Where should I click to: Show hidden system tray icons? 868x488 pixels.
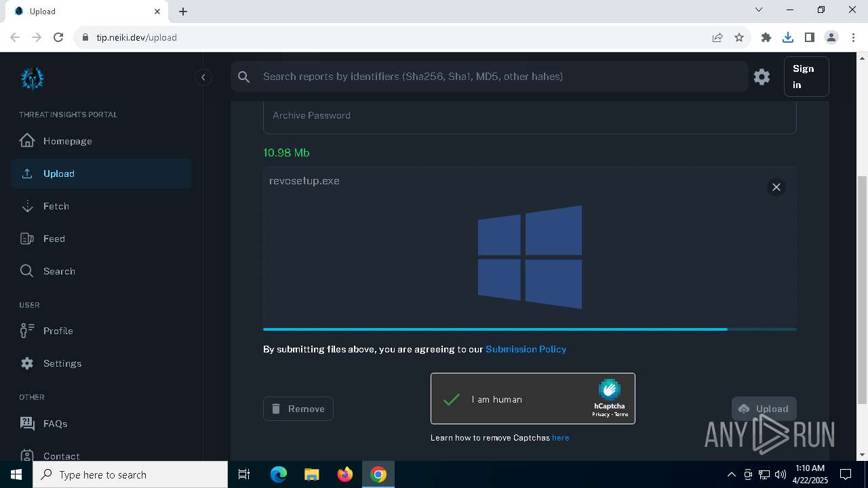[x=731, y=474]
